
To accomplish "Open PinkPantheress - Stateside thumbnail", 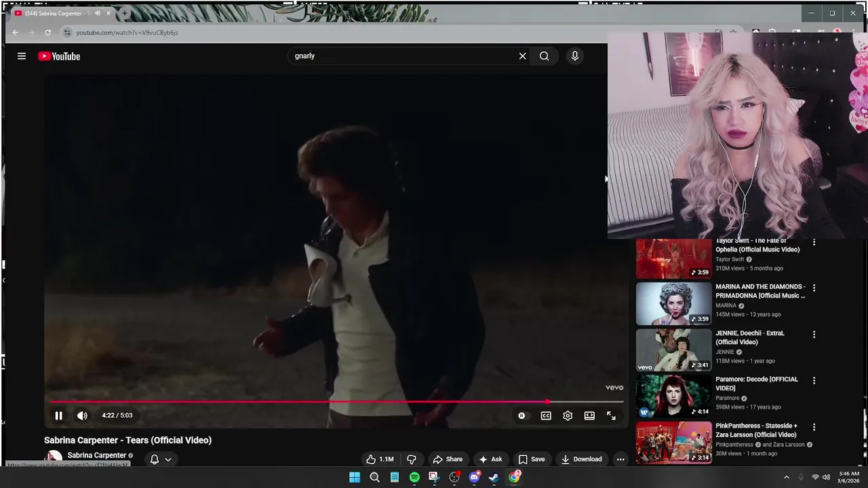I will tap(673, 443).
